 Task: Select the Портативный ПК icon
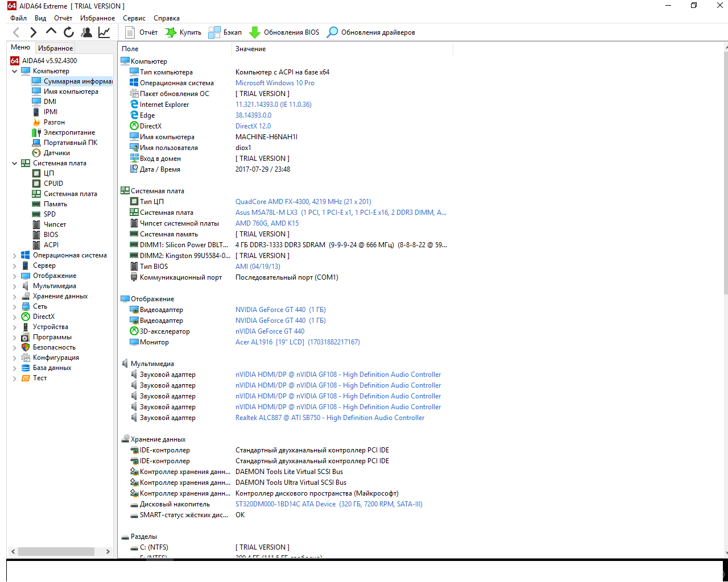(36, 143)
